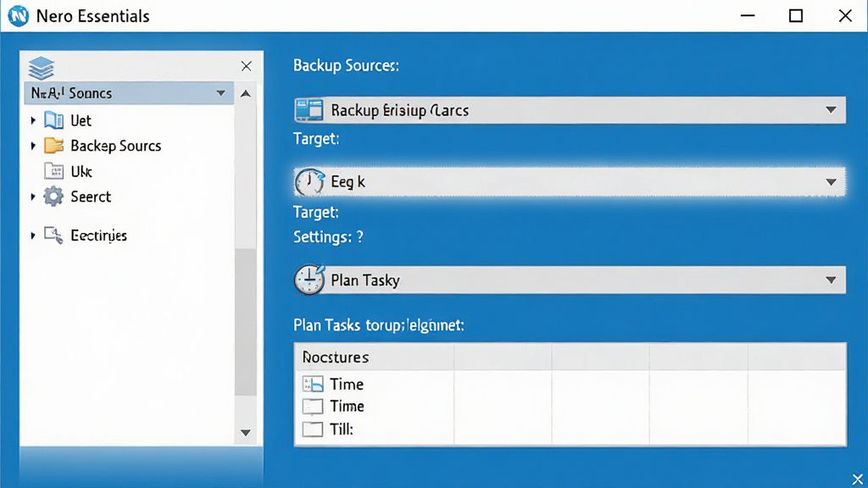Maximize the Nero Essentials window
Viewport: 868px width, 488px height.
(x=796, y=15)
